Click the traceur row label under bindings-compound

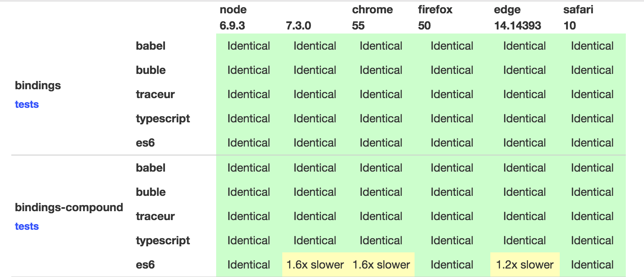click(155, 216)
